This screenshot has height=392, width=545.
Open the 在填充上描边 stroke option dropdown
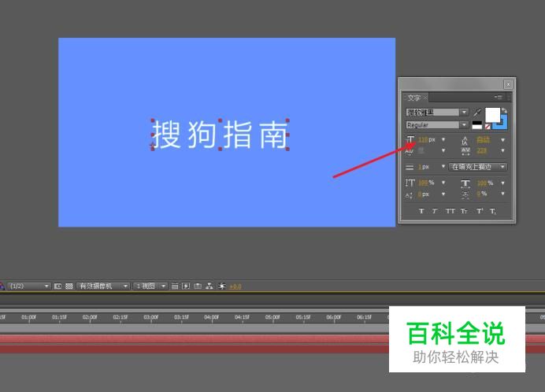tap(478, 167)
